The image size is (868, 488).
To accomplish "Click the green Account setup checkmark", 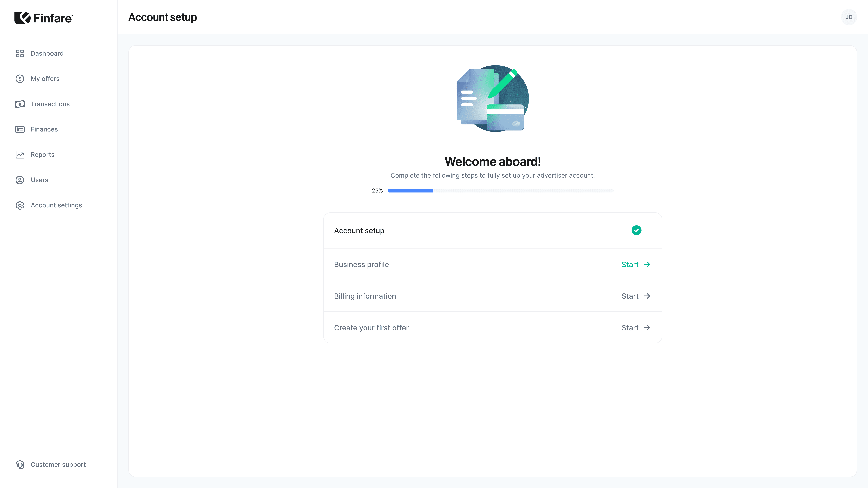I will [636, 230].
